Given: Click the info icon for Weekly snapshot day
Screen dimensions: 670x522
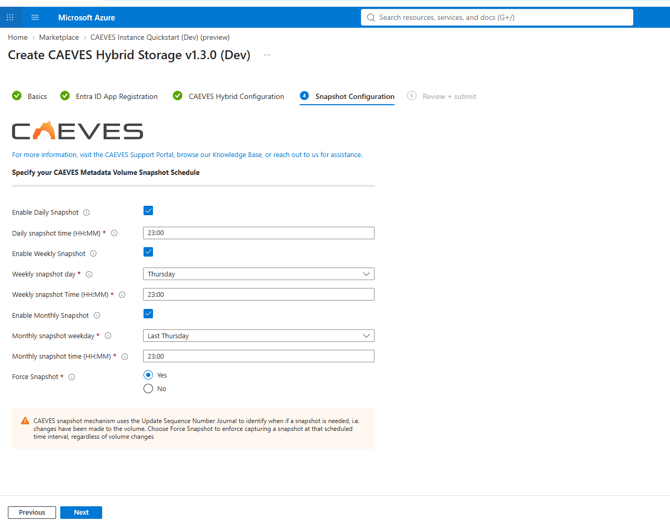Looking at the screenshot, I should pos(89,274).
